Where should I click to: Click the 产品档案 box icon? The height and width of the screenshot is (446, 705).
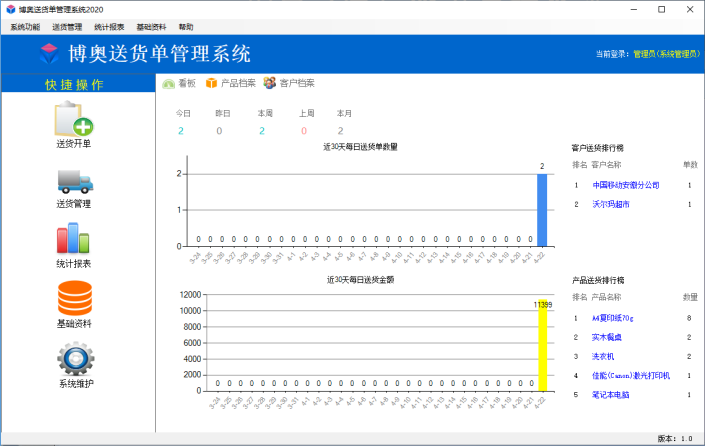point(211,83)
